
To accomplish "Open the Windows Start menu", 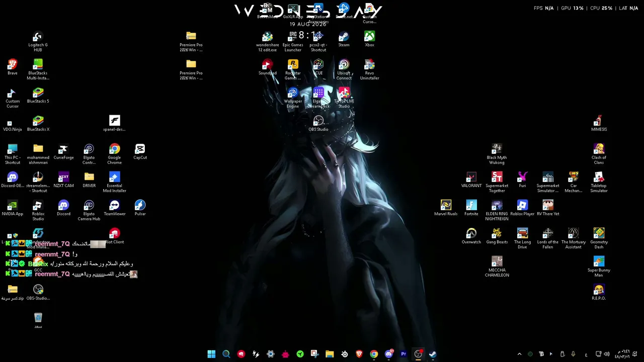I will click(x=211, y=354).
